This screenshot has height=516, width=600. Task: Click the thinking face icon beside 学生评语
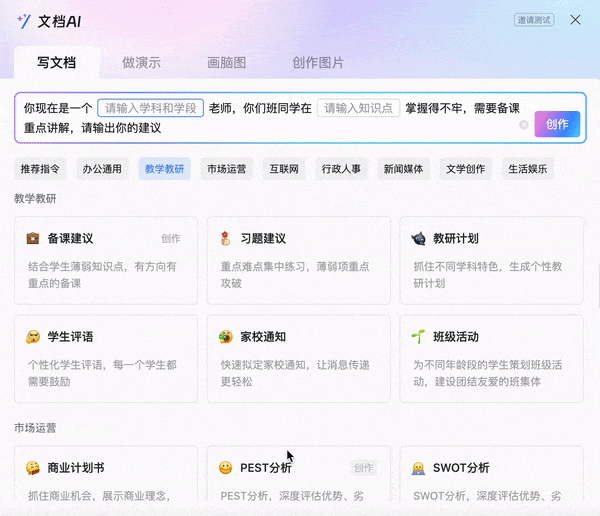click(32, 337)
